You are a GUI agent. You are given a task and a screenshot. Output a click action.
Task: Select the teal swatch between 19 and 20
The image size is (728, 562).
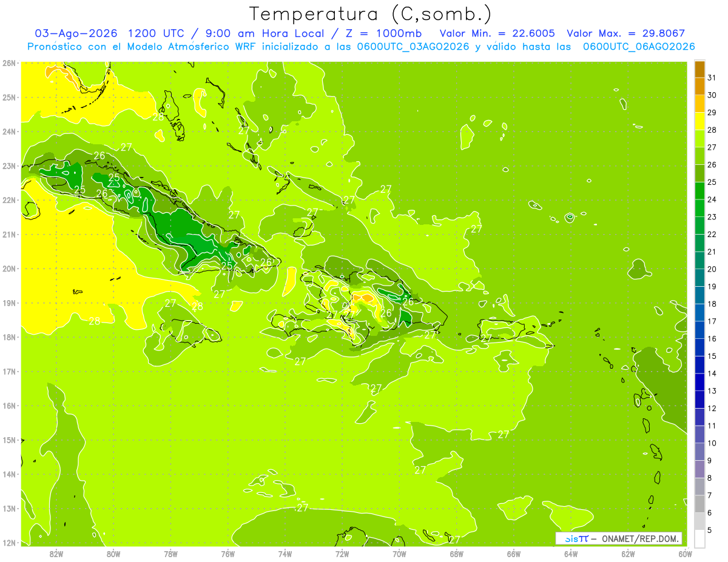(x=699, y=278)
